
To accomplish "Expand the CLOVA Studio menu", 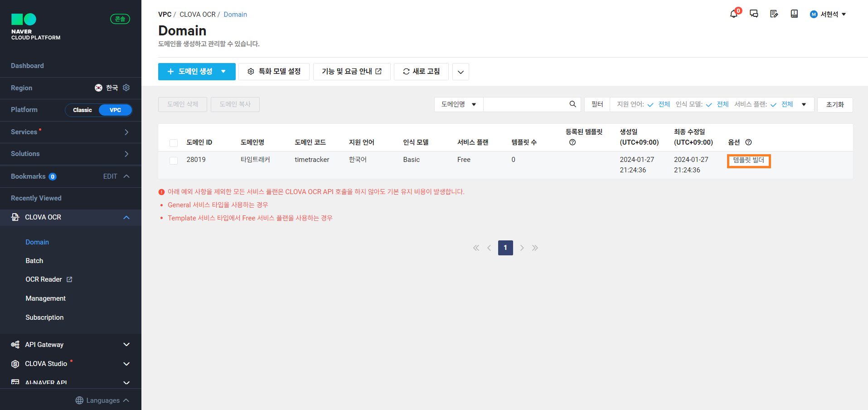I will tap(126, 364).
